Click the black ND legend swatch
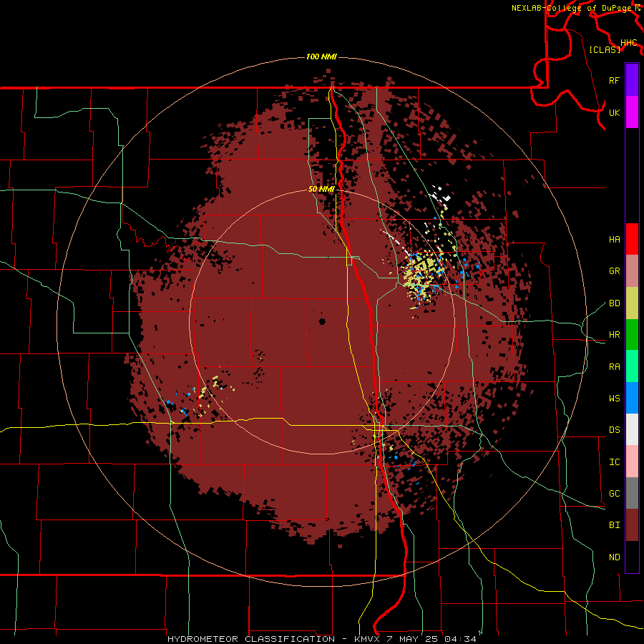The width and height of the screenshot is (644, 644). (x=632, y=557)
